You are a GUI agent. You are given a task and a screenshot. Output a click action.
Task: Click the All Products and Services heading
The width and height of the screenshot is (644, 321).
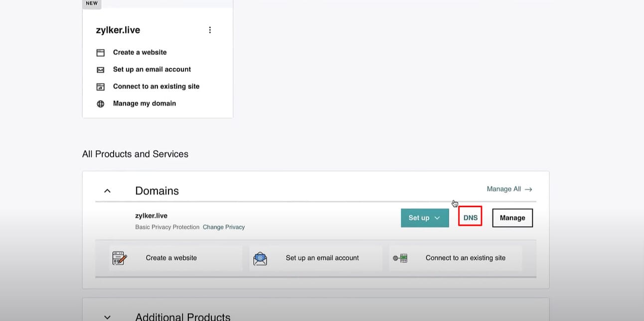coord(135,154)
